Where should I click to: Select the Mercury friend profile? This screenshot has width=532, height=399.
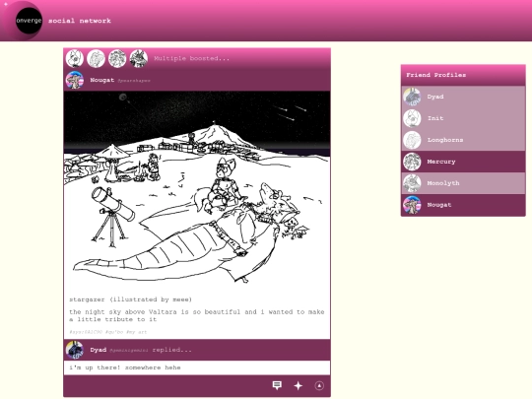pos(463,162)
